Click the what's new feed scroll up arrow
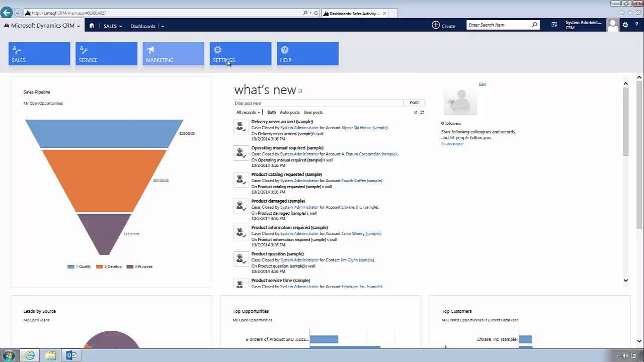Viewport: 644px width, 362px height. 626,83
